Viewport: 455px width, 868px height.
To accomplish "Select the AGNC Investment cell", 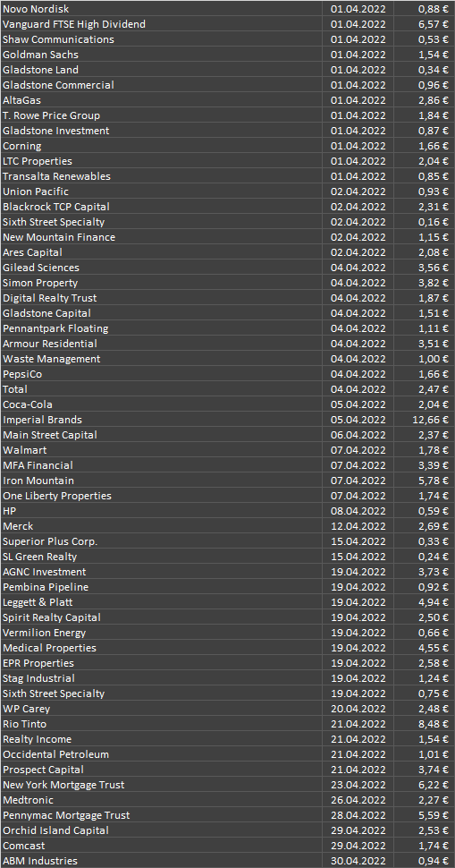I will point(162,573).
